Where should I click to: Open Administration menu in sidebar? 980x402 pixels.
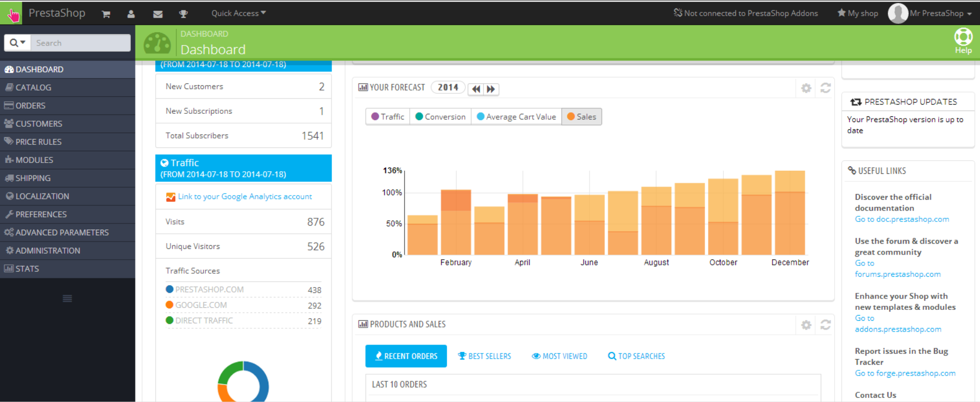point(67,250)
